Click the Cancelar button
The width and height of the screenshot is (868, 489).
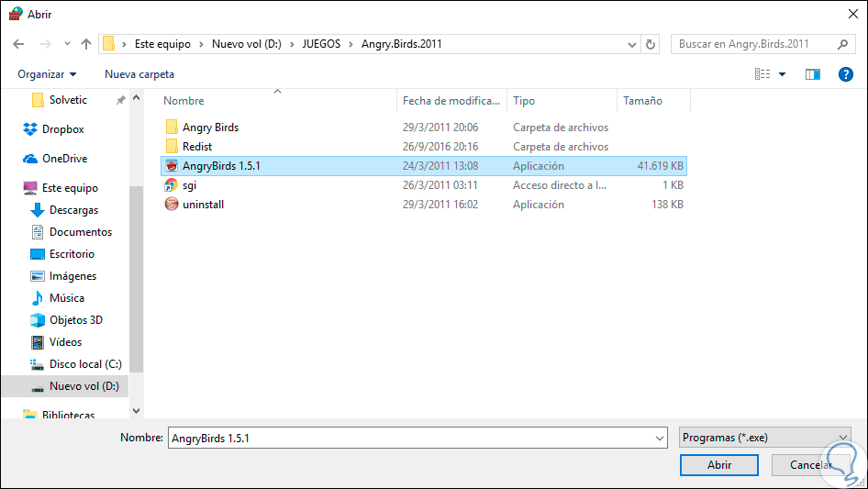coord(810,465)
